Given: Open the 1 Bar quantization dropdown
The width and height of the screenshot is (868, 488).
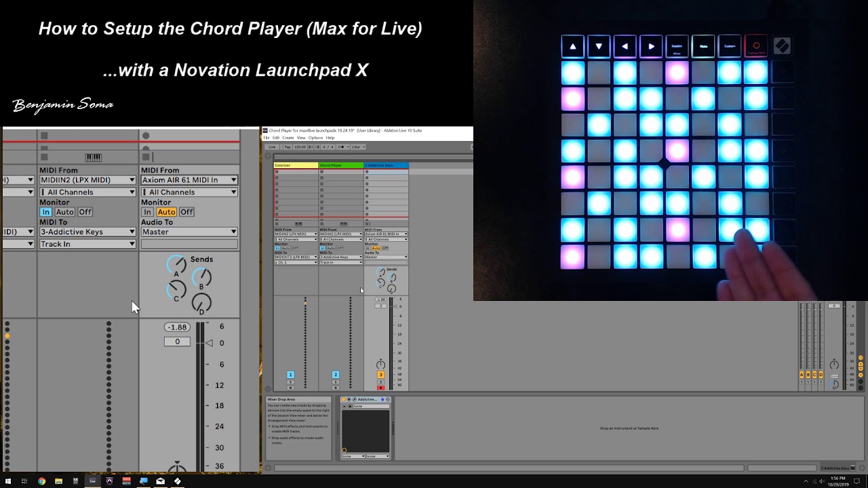Looking at the screenshot, I should [x=358, y=147].
